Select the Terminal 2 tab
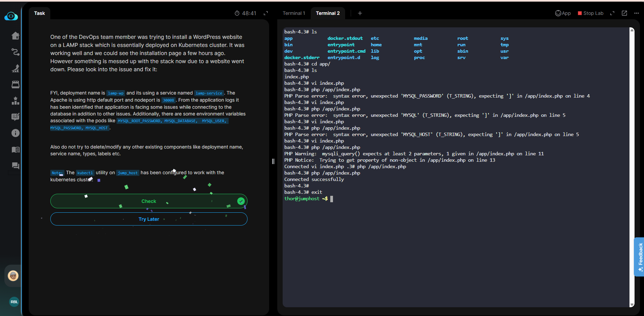Image resolution: width=644 pixels, height=316 pixels. tap(328, 13)
